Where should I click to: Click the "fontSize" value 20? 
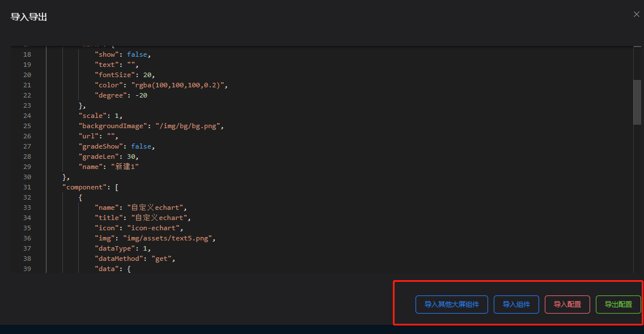(x=149, y=75)
